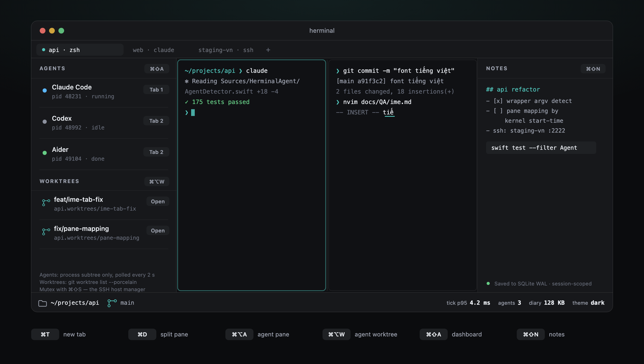
Task: Click '[main a91f3c2] font tiếng việt' line
Action: click(x=390, y=81)
